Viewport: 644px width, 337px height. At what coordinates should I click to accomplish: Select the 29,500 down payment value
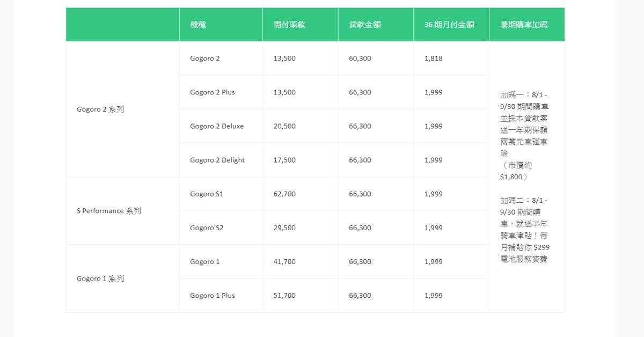click(x=284, y=228)
